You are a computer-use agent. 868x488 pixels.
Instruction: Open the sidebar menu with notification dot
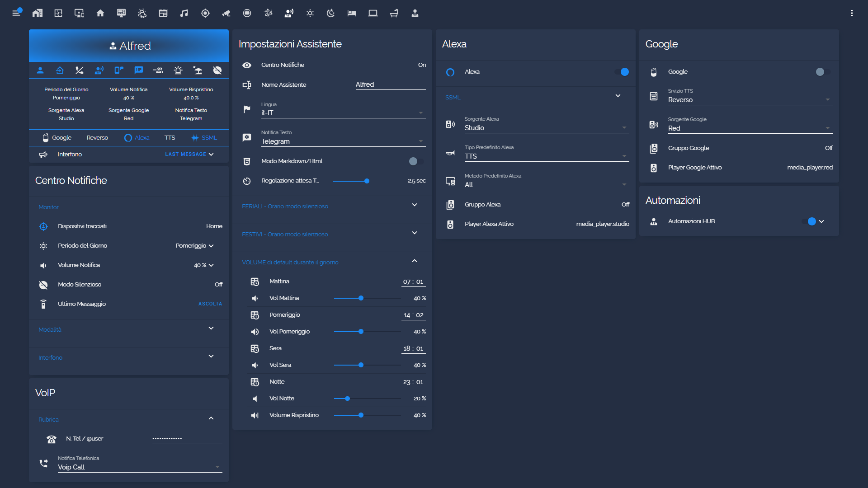tap(17, 13)
